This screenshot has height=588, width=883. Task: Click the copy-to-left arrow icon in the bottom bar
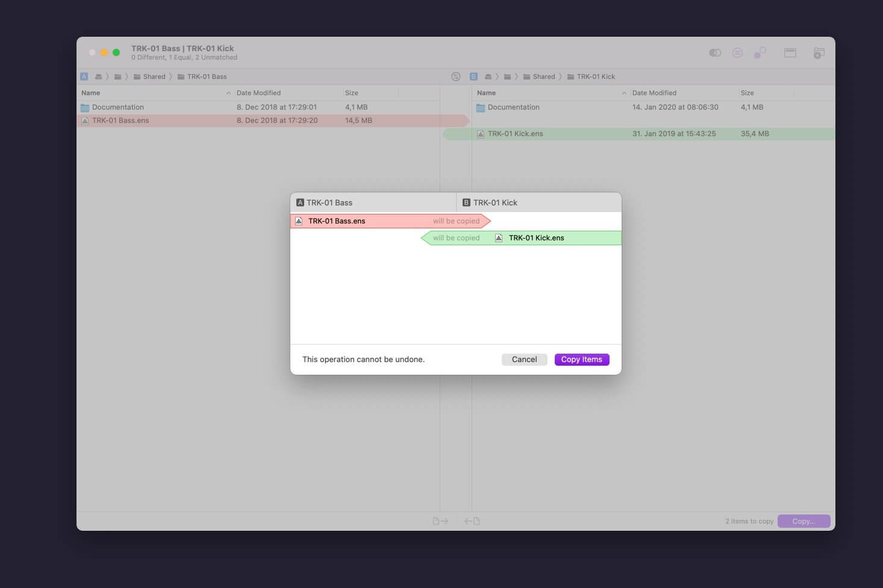pos(472,521)
